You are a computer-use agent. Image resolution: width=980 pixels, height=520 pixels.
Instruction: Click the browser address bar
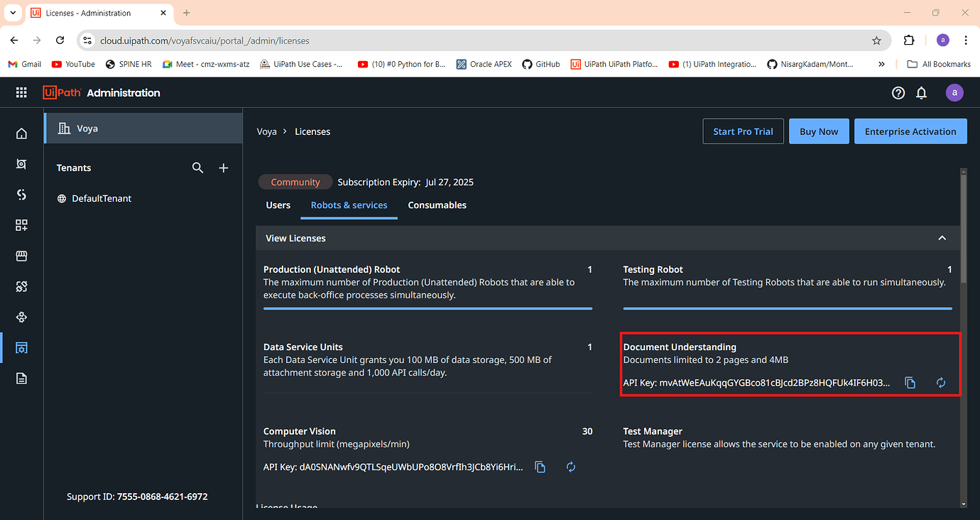pos(483,40)
